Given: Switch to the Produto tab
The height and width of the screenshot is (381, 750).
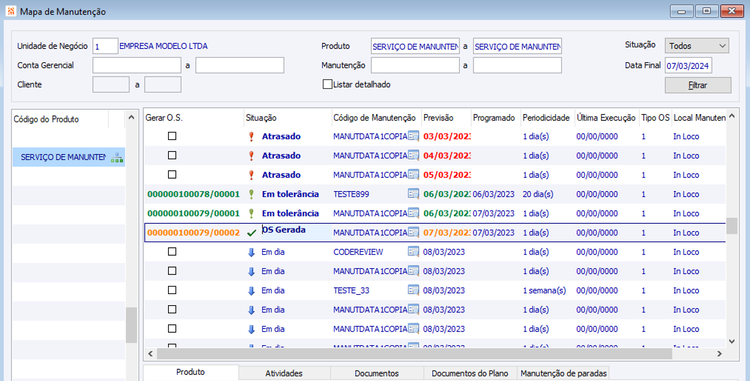Looking at the screenshot, I should tap(190, 372).
